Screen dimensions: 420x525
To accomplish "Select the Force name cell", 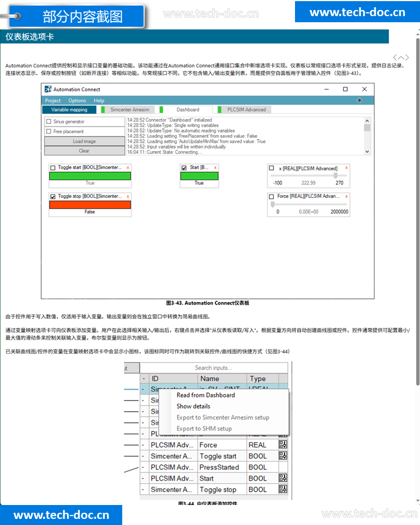I will click(x=222, y=445).
